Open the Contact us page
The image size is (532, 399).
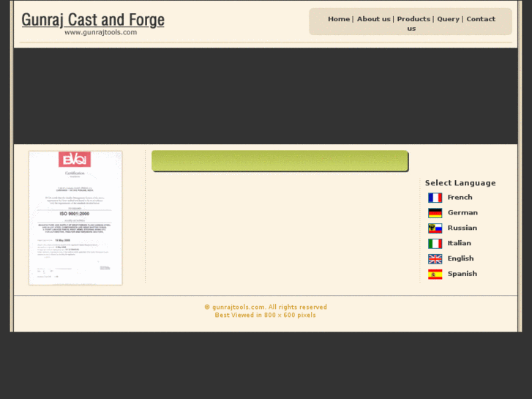(x=481, y=19)
